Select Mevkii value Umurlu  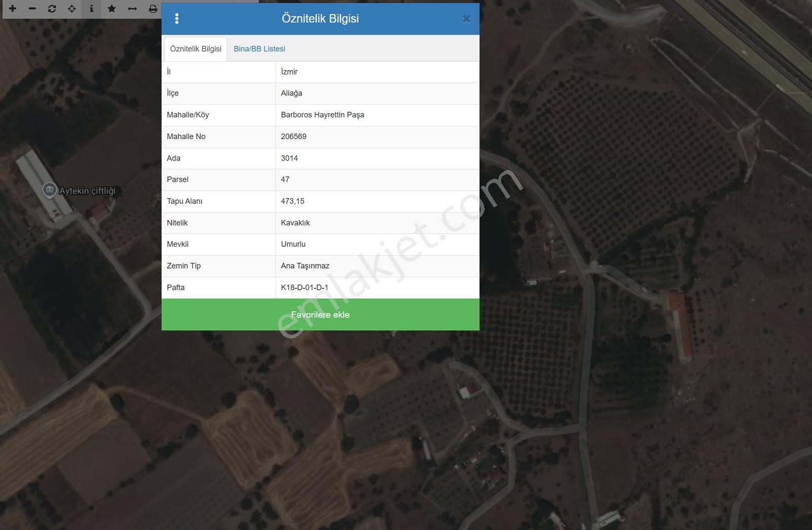(x=293, y=244)
